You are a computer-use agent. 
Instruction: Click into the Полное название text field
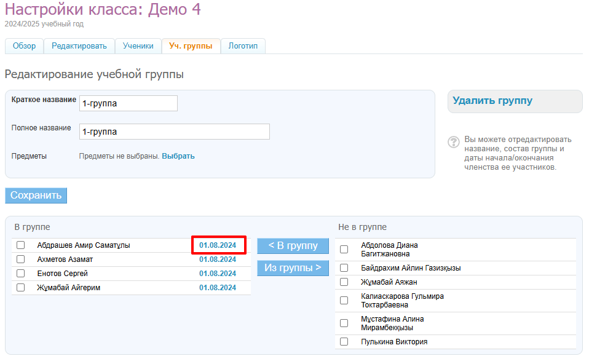pos(175,132)
